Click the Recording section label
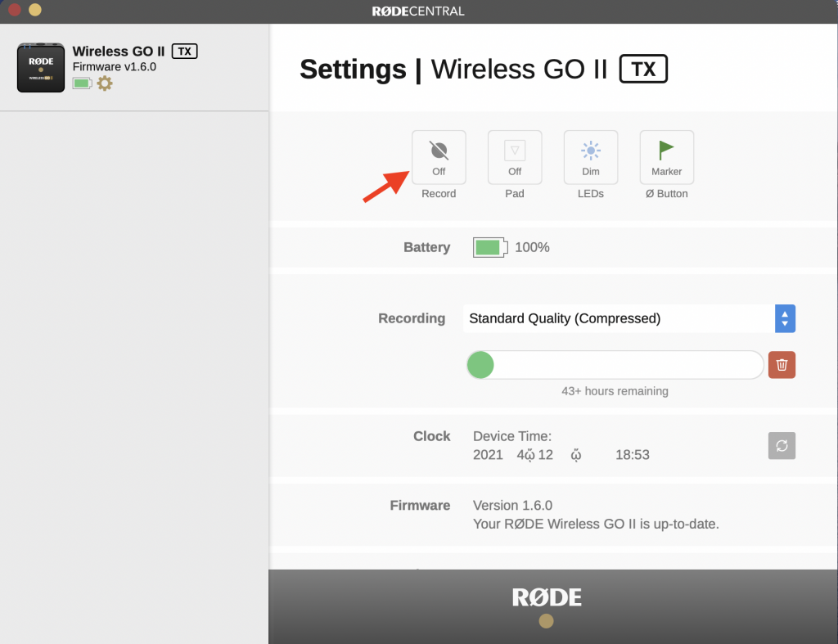Screen dimensions: 838x644 click(x=412, y=318)
